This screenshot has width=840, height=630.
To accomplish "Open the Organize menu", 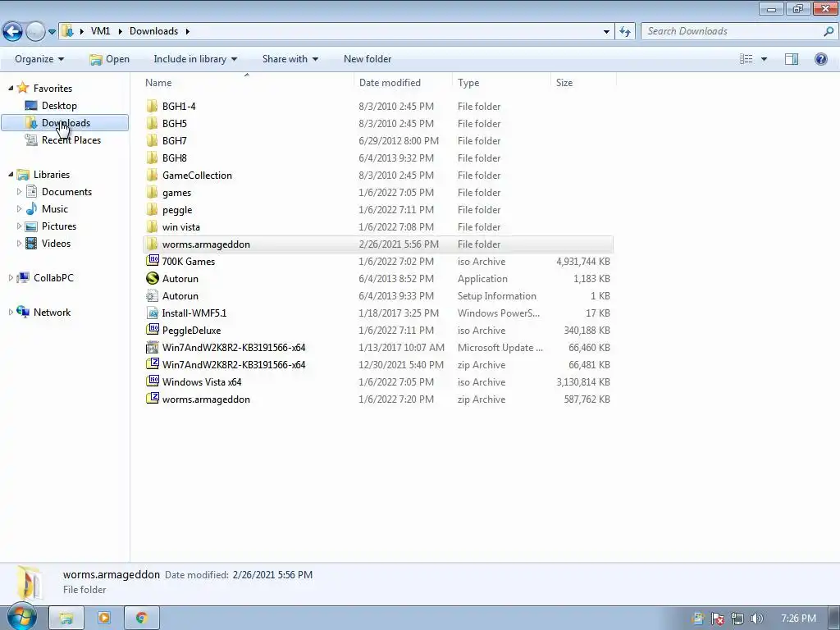I will (39, 59).
